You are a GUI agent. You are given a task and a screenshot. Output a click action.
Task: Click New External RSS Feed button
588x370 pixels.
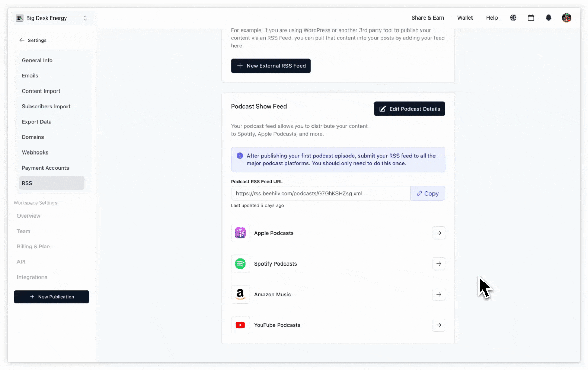click(x=271, y=66)
